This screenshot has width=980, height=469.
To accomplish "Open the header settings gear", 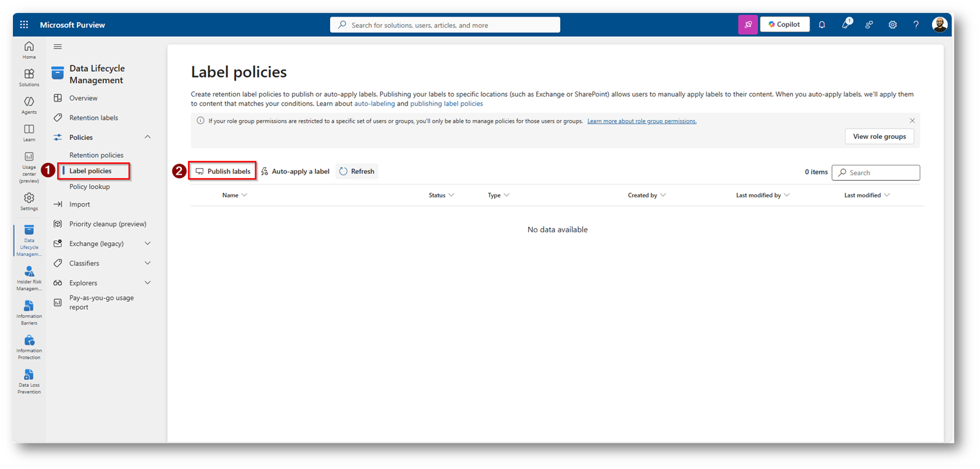I will click(x=893, y=25).
